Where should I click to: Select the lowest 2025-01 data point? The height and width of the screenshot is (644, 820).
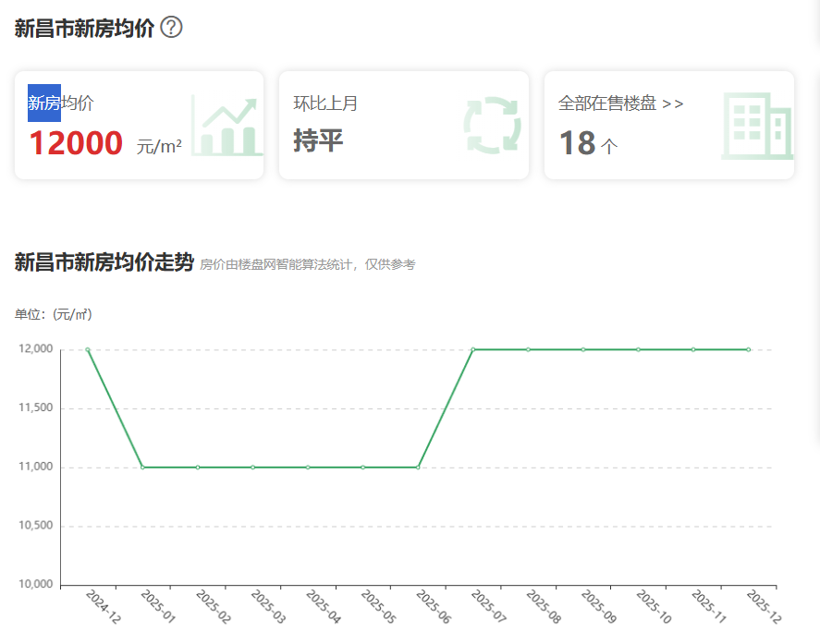click(x=141, y=468)
